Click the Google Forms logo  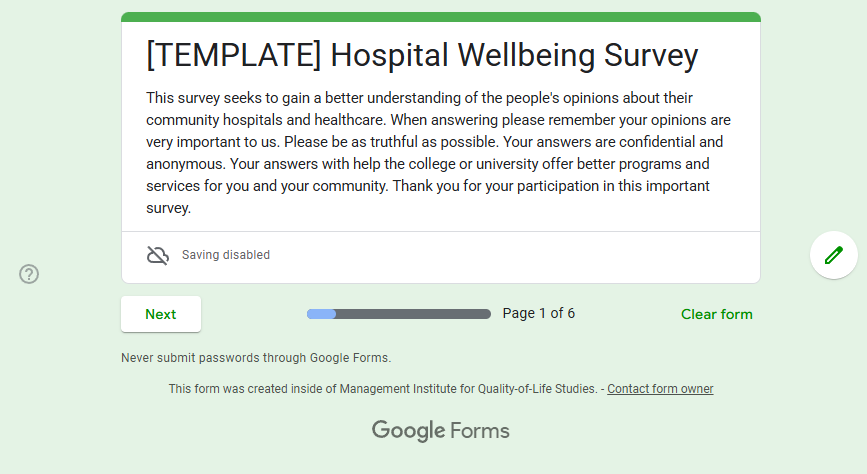point(440,431)
